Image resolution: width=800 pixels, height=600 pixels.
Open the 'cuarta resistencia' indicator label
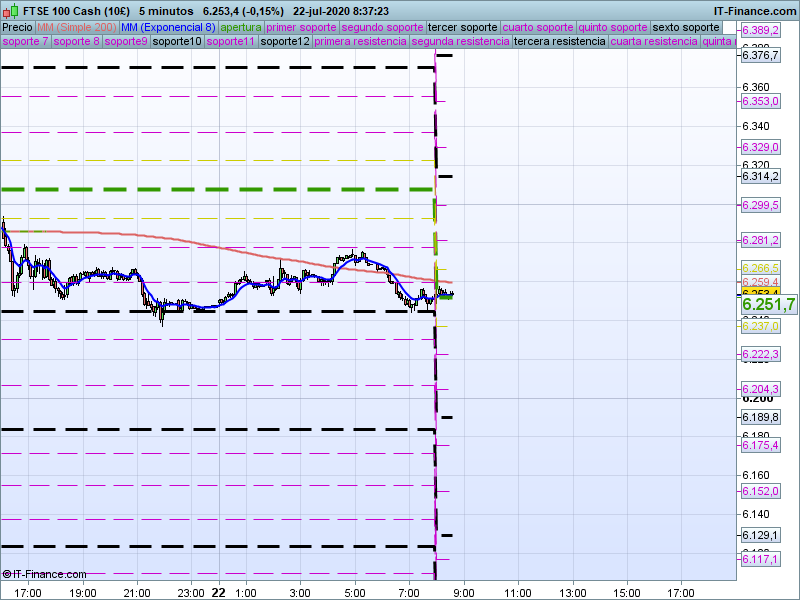pos(654,42)
